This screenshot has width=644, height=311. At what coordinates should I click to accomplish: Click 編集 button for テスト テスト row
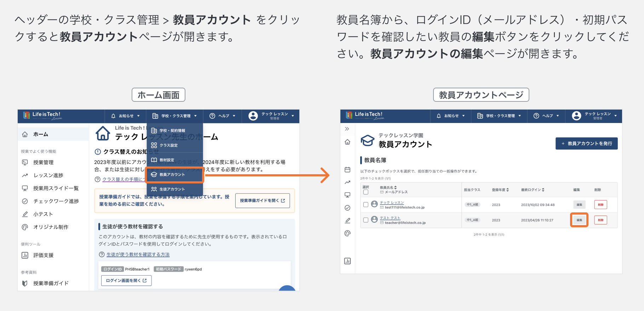[x=579, y=220]
